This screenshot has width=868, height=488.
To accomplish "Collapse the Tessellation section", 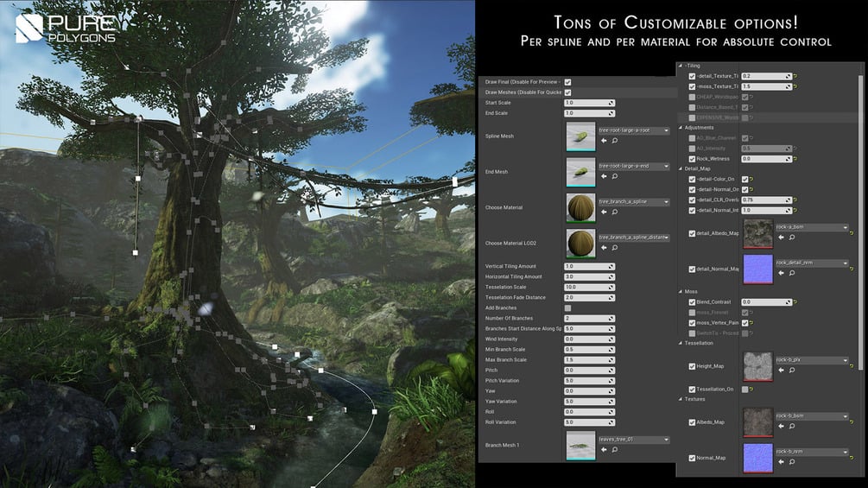I will 681,343.
